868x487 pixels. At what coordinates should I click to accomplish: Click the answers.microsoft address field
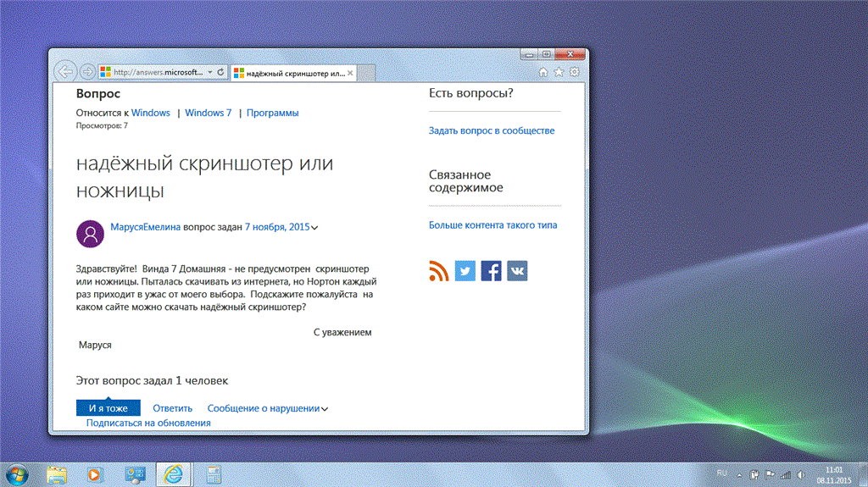(159, 73)
